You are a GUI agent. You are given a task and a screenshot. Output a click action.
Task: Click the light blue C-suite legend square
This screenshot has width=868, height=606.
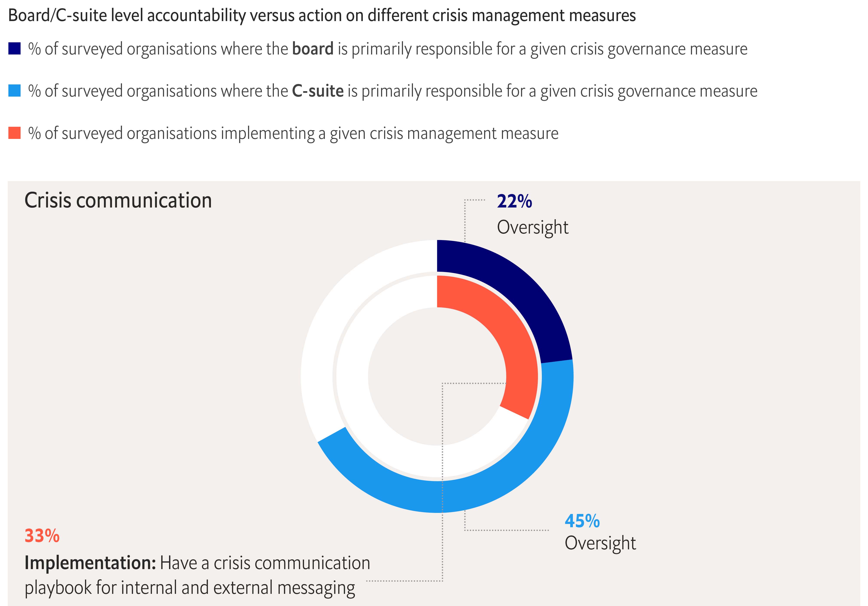(x=14, y=91)
